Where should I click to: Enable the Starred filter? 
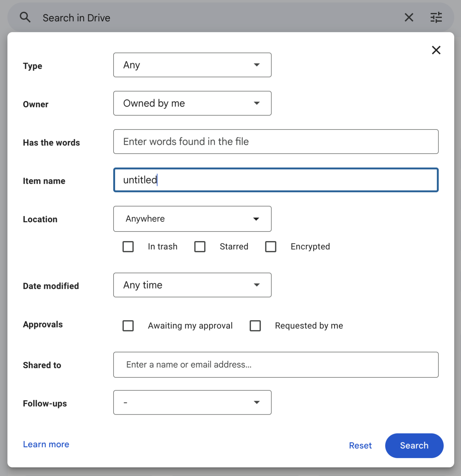coord(200,247)
